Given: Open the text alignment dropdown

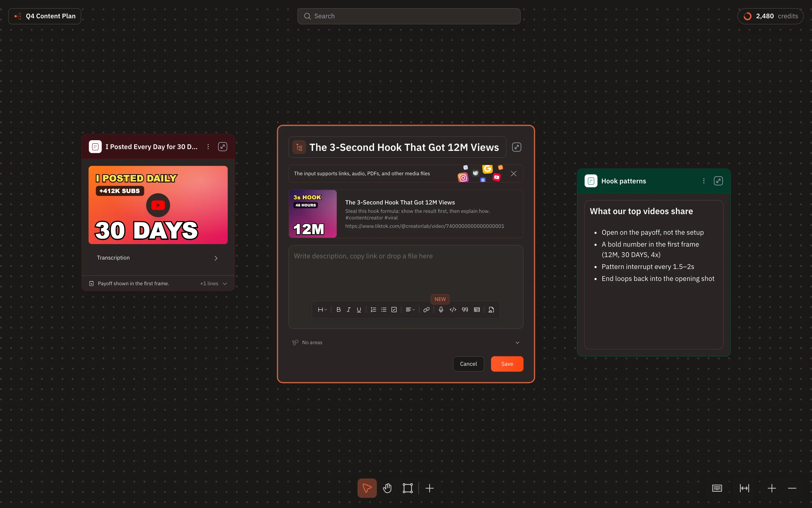Looking at the screenshot, I should pyautogui.click(x=410, y=310).
